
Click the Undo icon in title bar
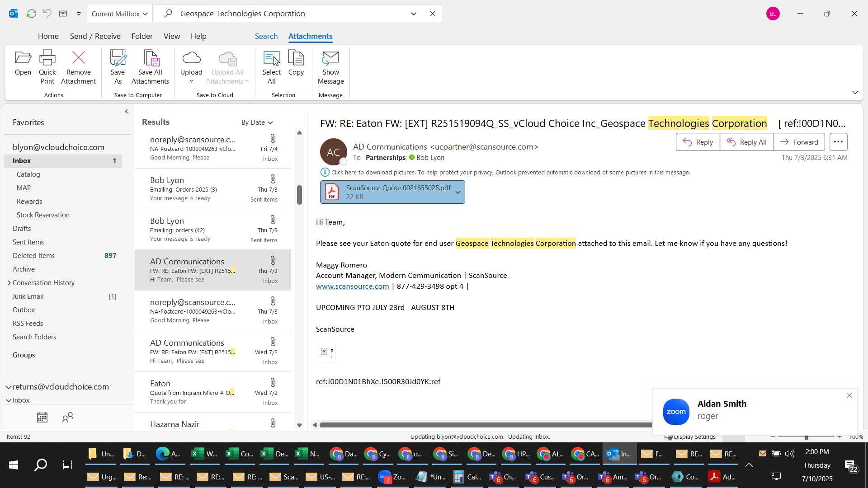tap(47, 14)
